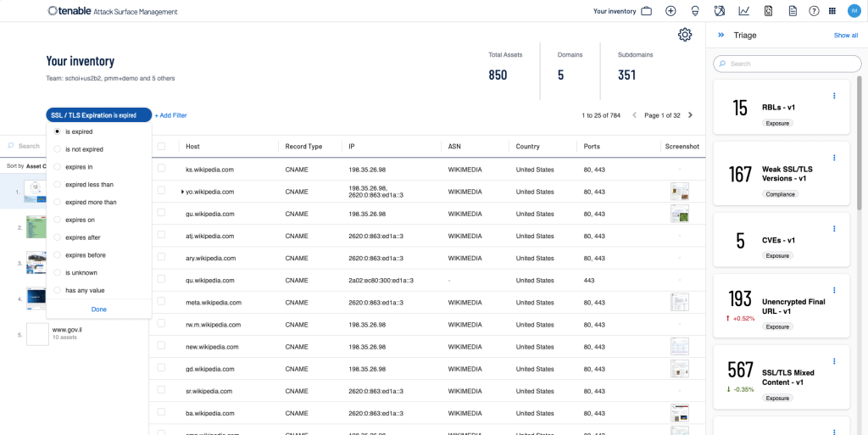
Task: Open the briefcase inventory icon
Action: coord(646,11)
